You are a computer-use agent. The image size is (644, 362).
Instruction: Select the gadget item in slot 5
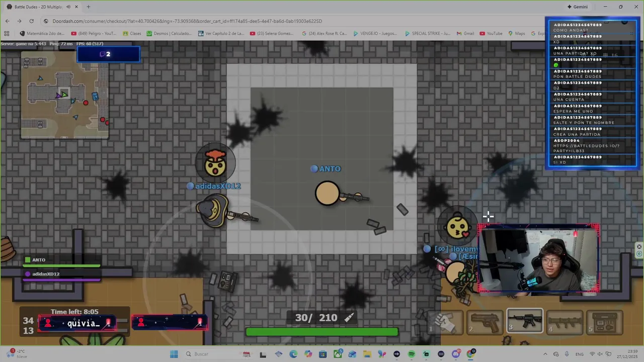tap(605, 322)
